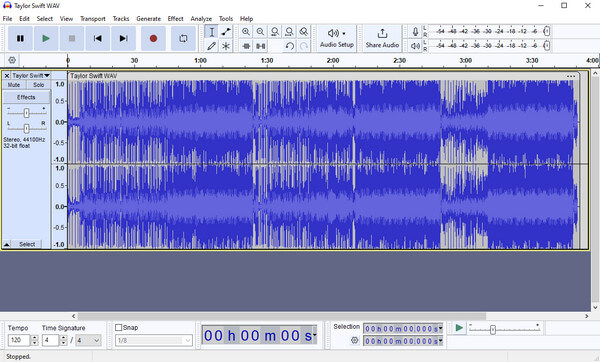
Task: Open selection start time format dropdown
Action: [440, 328]
